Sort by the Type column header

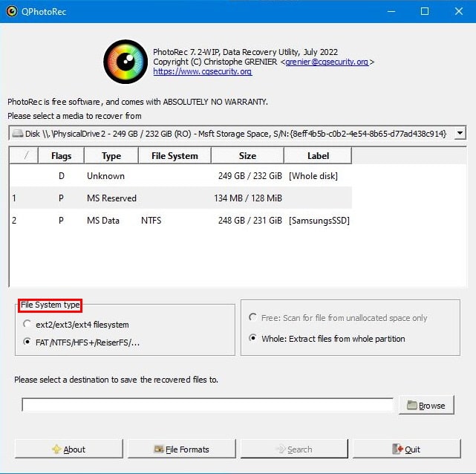111,156
